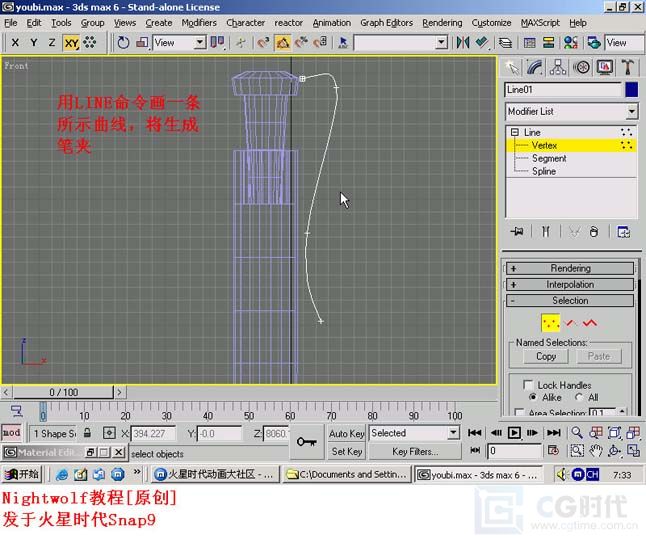Switch to the Hierarchy panel tab
The image size is (646, 539).
[557, 67]
